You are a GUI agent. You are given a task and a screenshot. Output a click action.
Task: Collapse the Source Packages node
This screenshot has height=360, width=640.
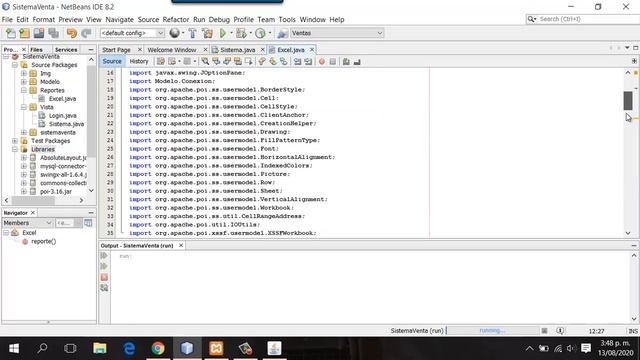pyautogui.click(x=15, y=65)
